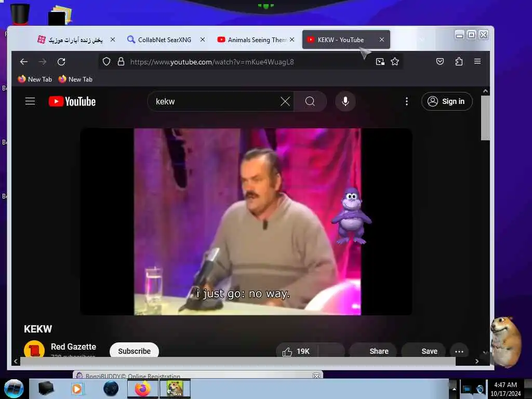This screenshot has width=532, height=399.
Task: Open the dark globe taskbar icon
Action: point(111,389)
